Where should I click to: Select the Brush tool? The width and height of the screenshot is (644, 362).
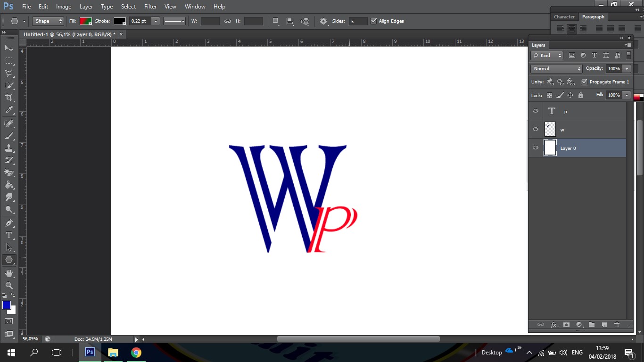(x=9, y=136)
